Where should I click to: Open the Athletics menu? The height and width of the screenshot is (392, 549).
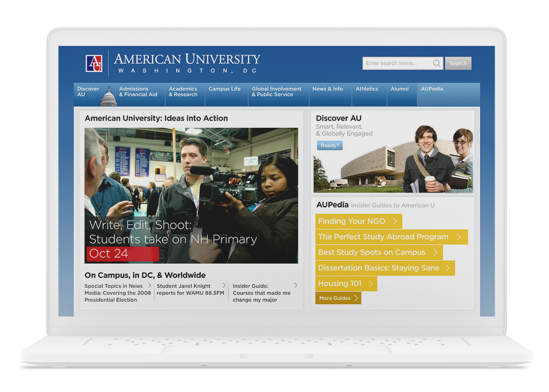(367, 89)
